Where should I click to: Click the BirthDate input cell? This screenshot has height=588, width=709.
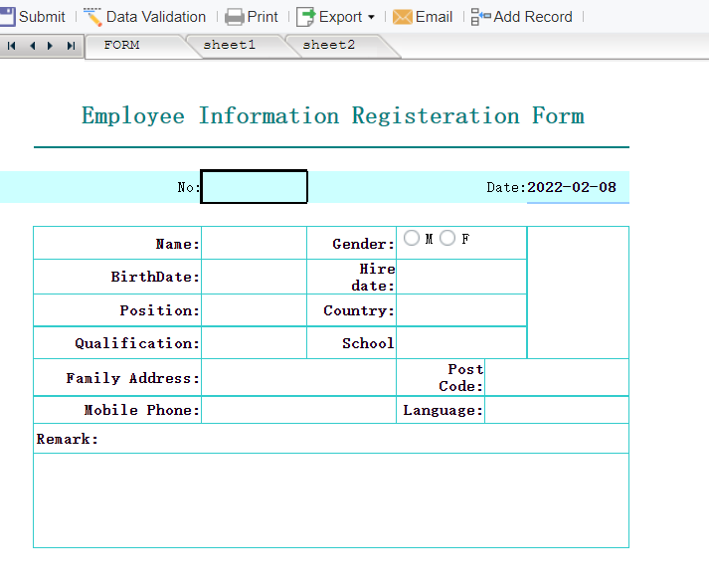(255, 277)
